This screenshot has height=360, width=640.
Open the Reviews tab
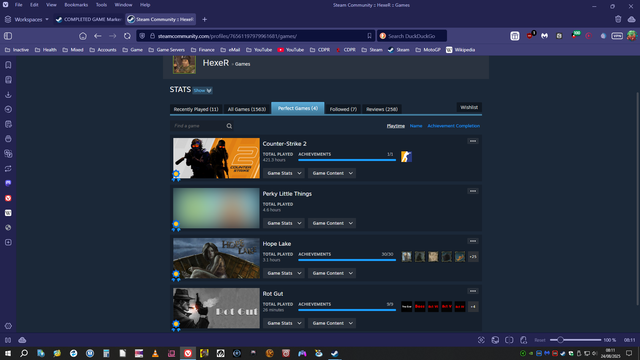coord(382,109)
